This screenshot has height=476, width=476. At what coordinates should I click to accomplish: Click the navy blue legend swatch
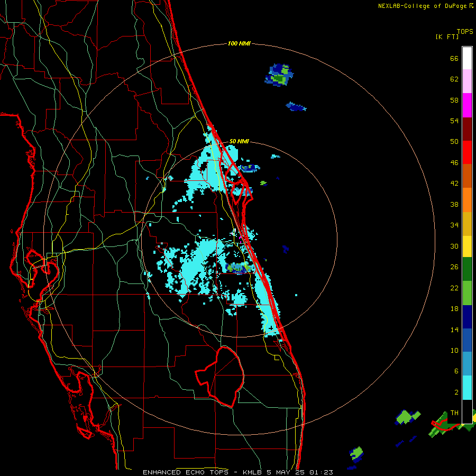point(467,317)
